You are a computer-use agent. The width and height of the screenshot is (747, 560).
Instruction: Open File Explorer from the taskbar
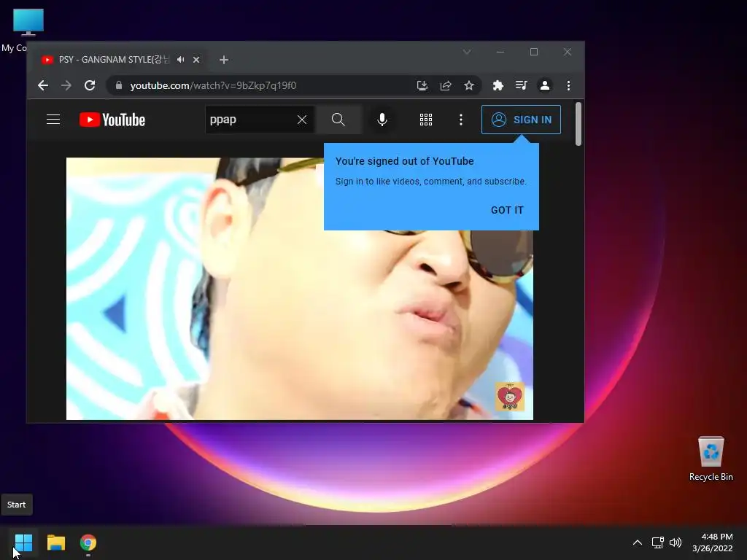pyautogui.click(x=56, y=542)
